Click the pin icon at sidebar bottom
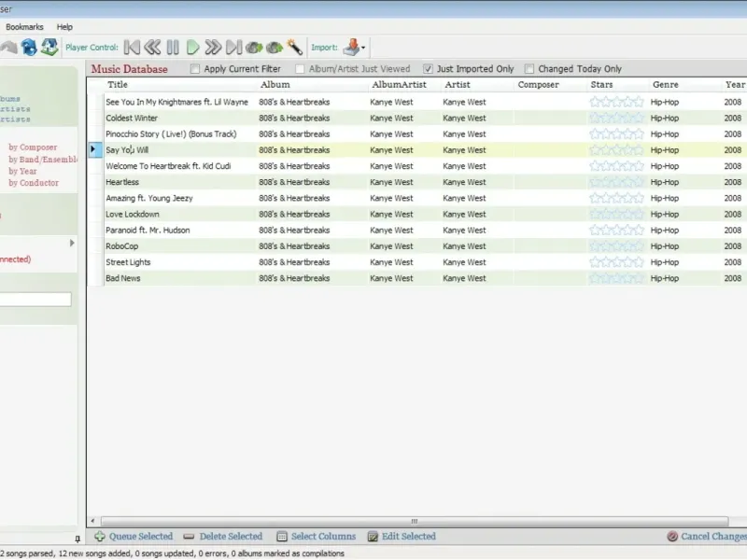This screenshot has width=747, height=560. (x=78, y=539)
